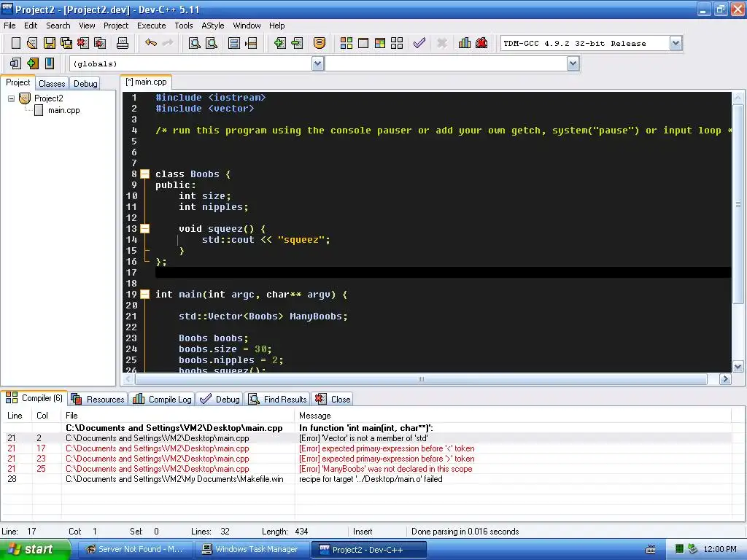The image size is (747, 560).
Task: Click the Close All files toolbar icon
Action: 100,43
